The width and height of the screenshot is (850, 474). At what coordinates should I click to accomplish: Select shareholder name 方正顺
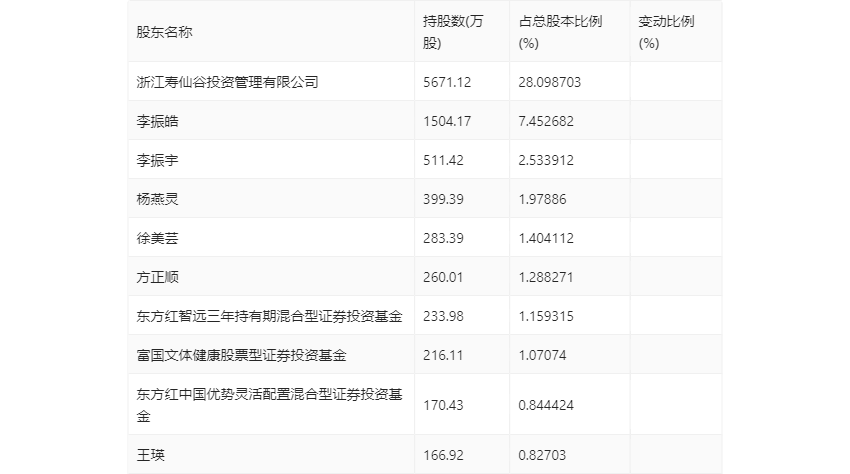point(157,277)
